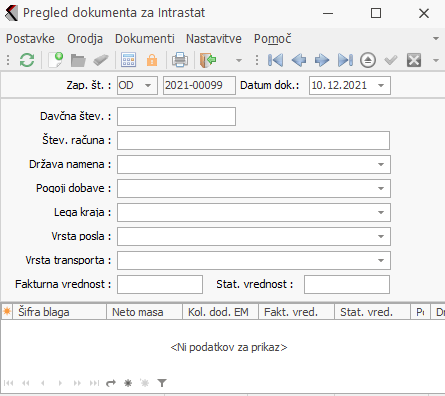Expand the Vrsta posla dropdown
This screenshot has height=396, width=445.
[381, 236]
